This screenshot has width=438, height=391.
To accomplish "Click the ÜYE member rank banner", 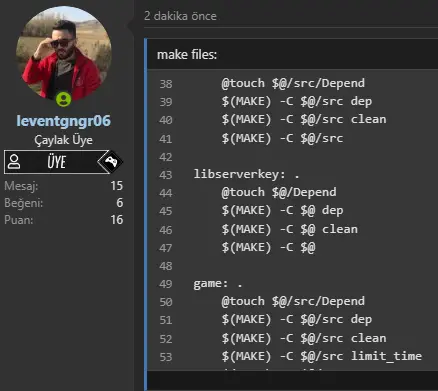I will 63,162.
